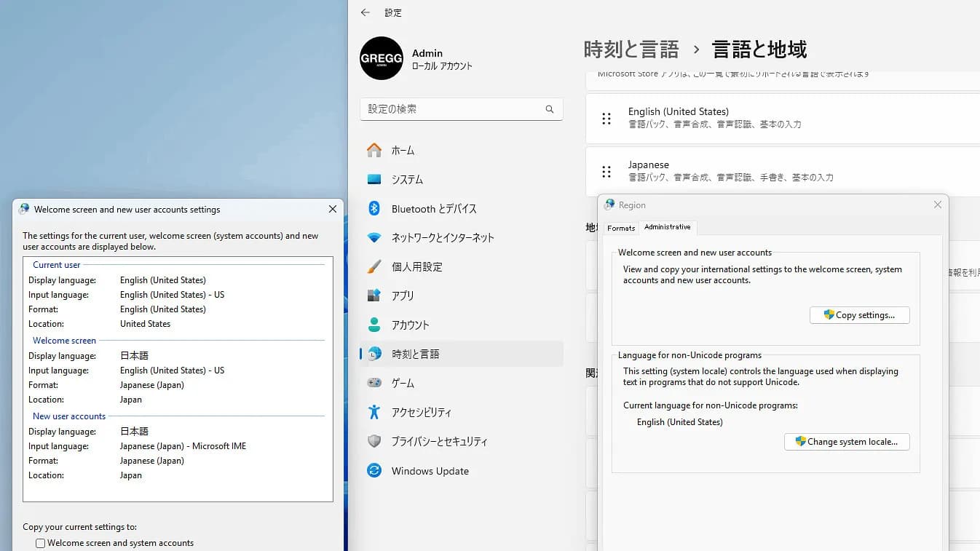This screenshot has width=980, height=551.
Task: Click the Accounts person icon
Action: point(374,325)
